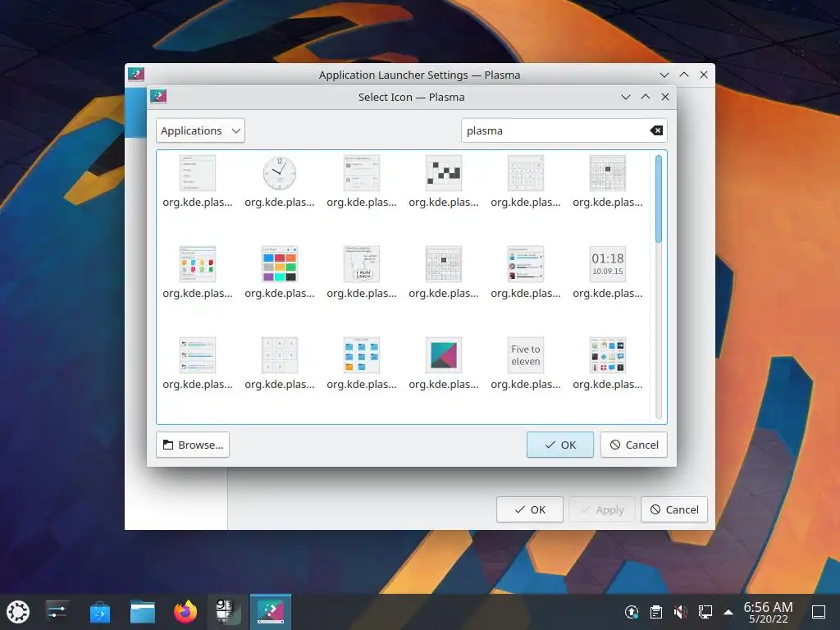
Task: Choose the 01:18 digital clock icon
Action: 608,264
